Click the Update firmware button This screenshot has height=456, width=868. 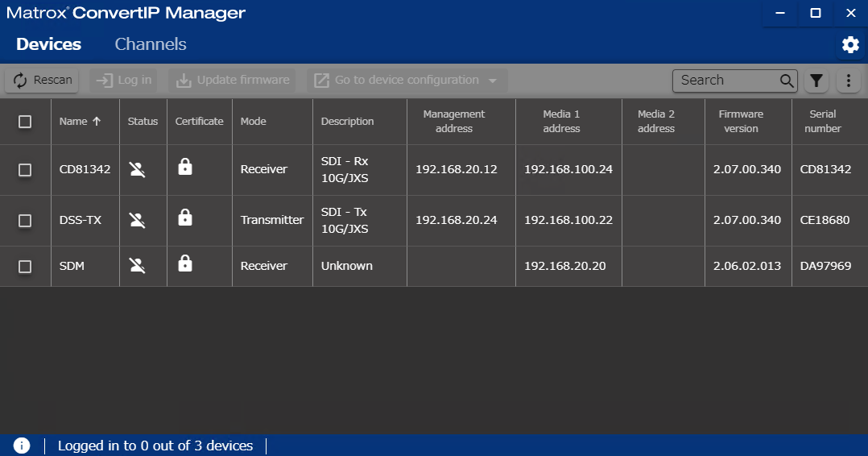click(x=232, y=81)
